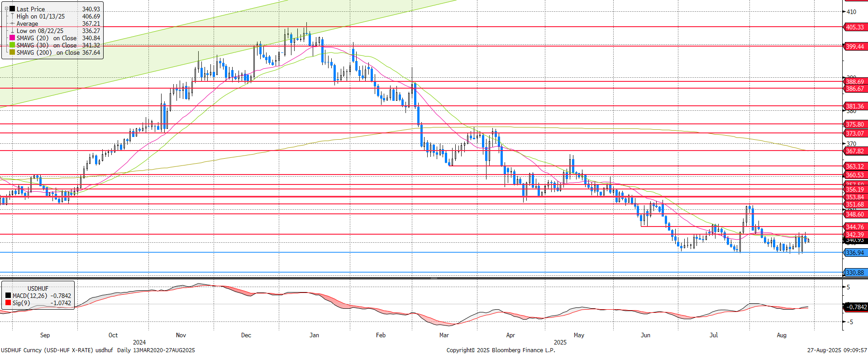The height and width of the screenshot is (354, 868).
Task: Click the 360.53 red price level tag
Action: (x=855, y=175)
